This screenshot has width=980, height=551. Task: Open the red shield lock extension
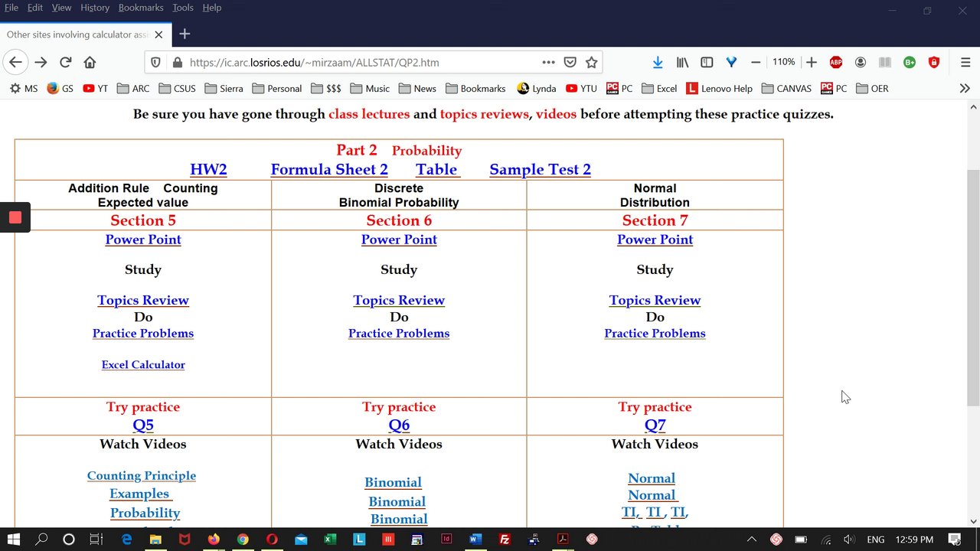(x=934, y=62)
